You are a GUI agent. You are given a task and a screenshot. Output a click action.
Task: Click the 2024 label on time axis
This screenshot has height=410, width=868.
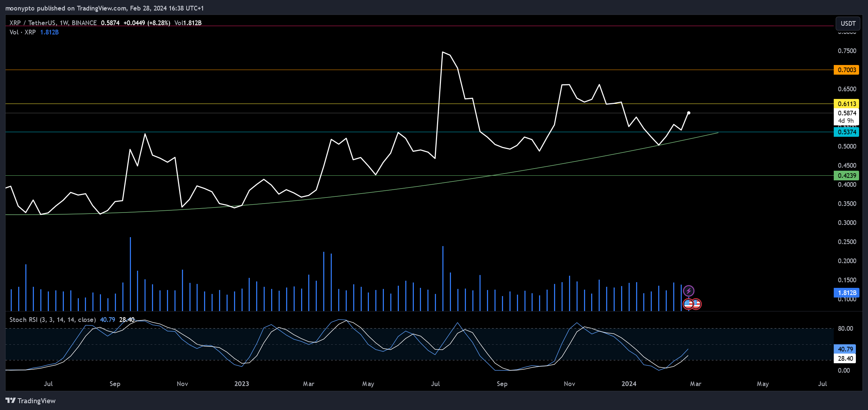coord(629,384)
